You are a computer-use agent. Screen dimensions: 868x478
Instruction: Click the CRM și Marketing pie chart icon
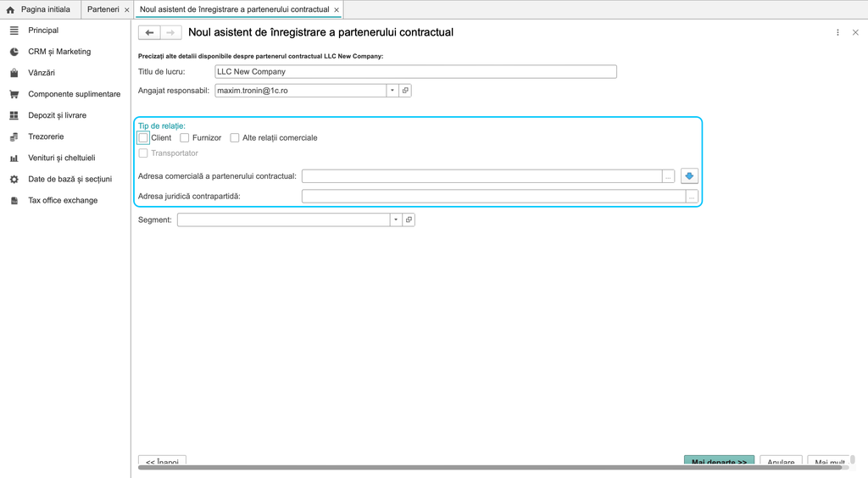14,52
